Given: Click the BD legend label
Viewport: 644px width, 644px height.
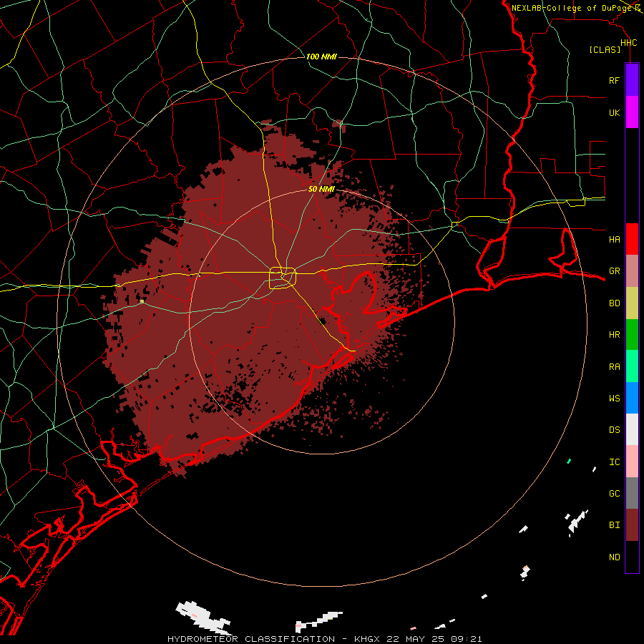Looking at the screenshot, I should point(614,303).
